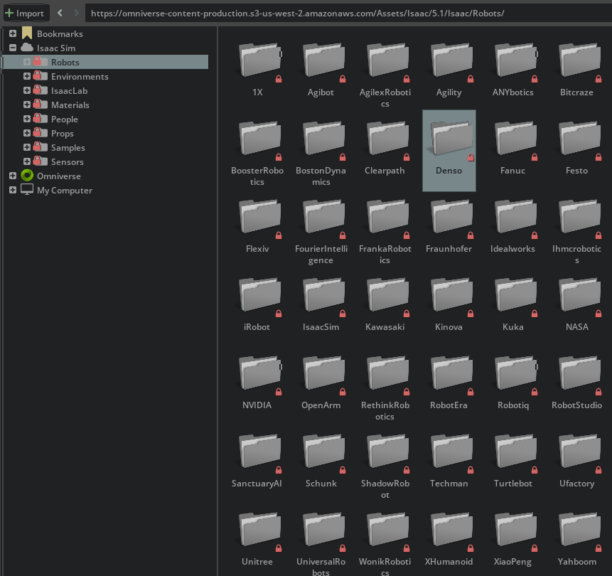
Task: Open the NVIDIA folder icon
Action: pyautogui.click(x=257, y=372)
